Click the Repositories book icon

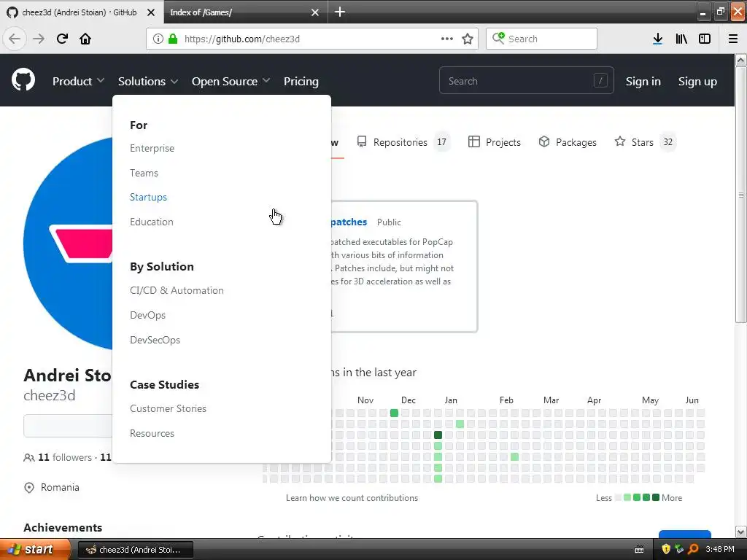coord(362,141)
